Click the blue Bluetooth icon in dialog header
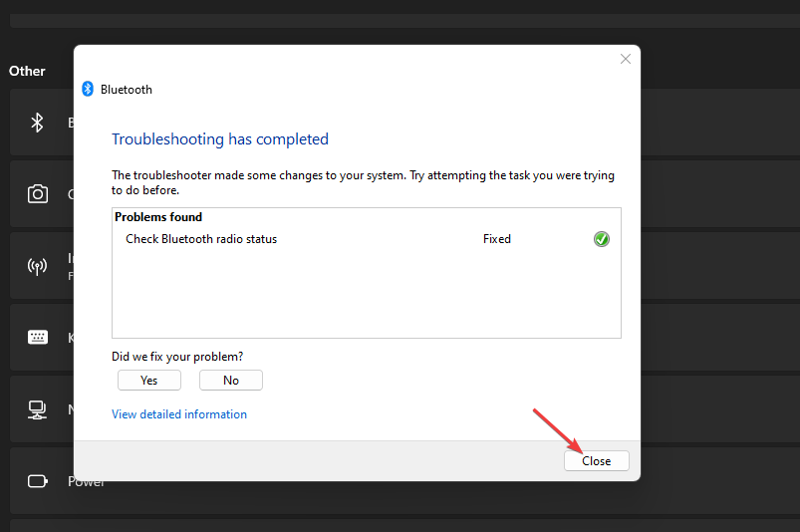 [88, 89]
